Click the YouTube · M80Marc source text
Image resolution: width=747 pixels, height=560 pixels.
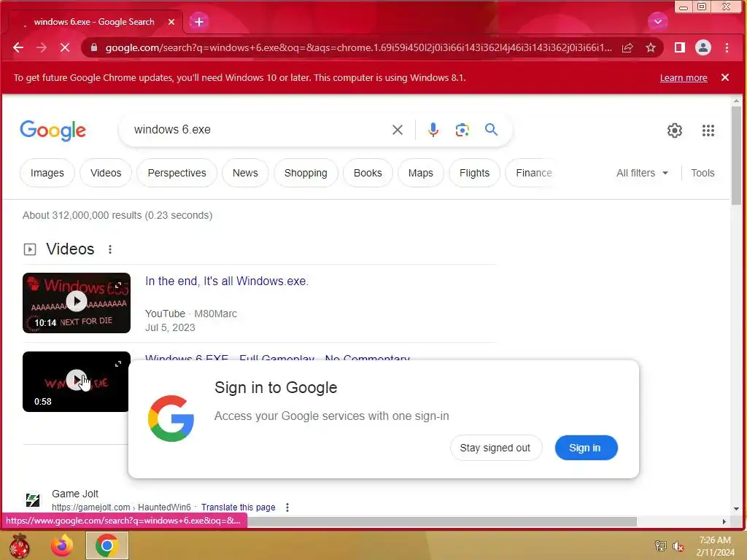tap(190, 314)
